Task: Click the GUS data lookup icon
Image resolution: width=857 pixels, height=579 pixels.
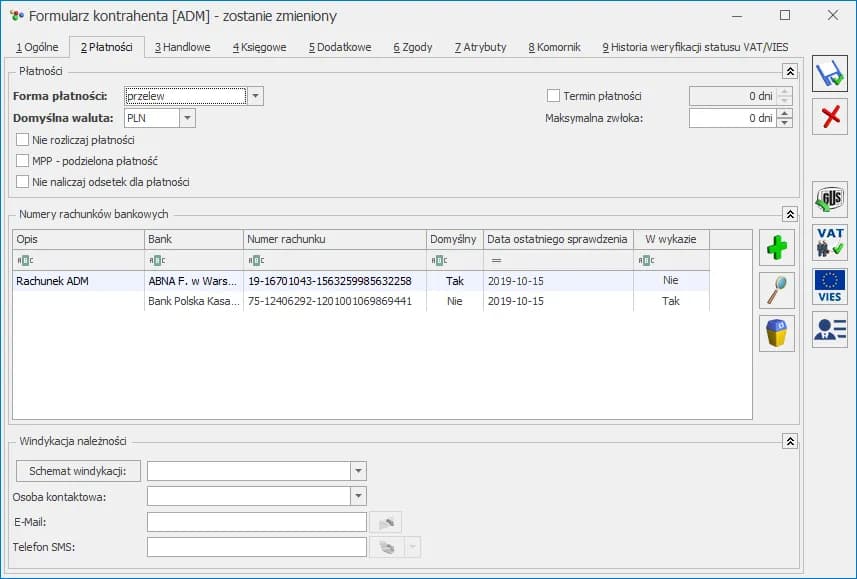Action: point(829,199)
